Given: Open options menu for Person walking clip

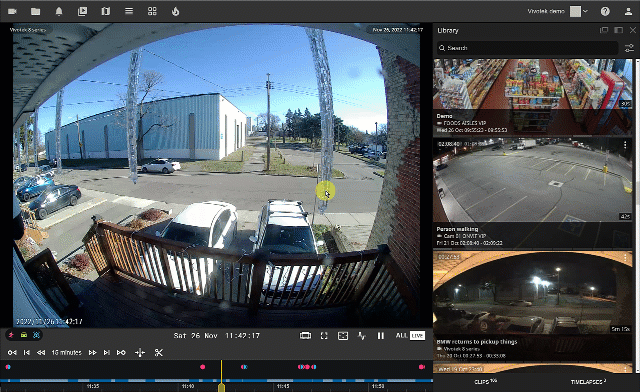Looking at the screenshot, I should pos(625,145).
